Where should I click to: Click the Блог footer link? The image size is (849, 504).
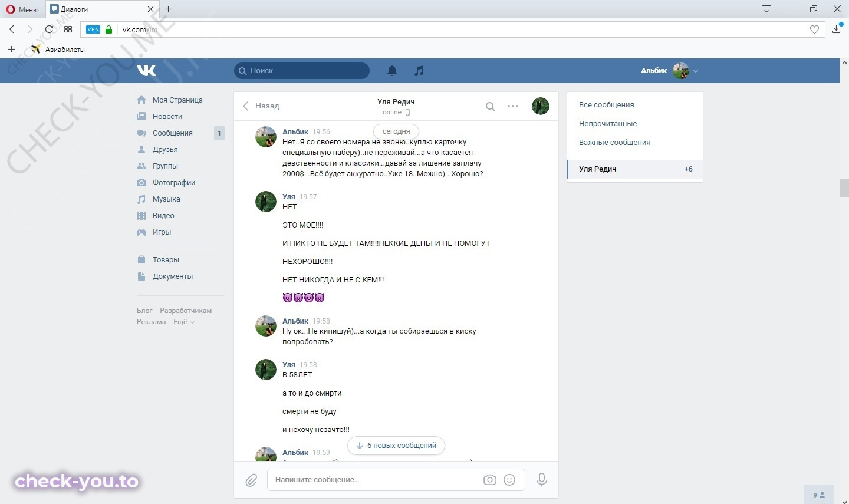click(144, 311)
